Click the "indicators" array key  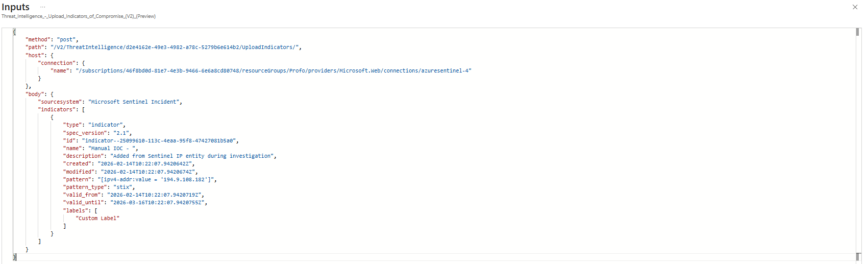[58, 110]
